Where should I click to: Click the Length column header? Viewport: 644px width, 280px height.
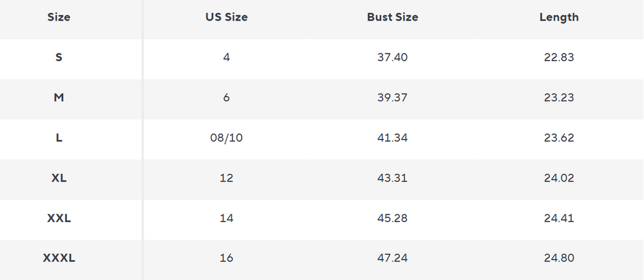(x=558, y=17)
